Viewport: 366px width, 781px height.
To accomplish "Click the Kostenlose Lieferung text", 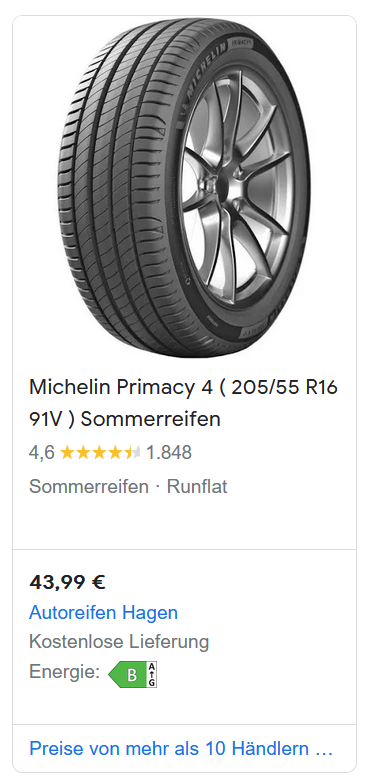I will tap(119, 642).
